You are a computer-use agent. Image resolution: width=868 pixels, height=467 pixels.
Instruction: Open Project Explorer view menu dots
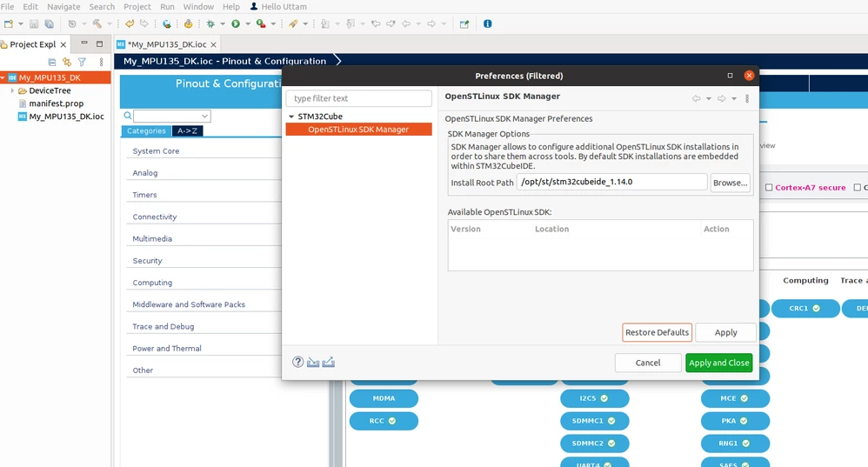coord(101,62)
